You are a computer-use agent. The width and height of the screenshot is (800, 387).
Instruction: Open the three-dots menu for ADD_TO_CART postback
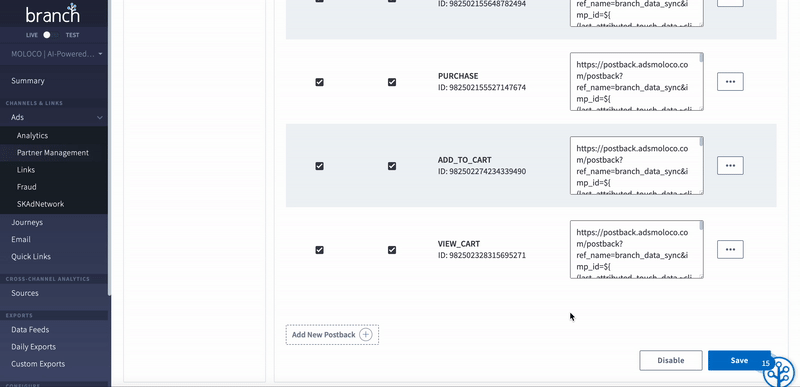click(730, 166)
